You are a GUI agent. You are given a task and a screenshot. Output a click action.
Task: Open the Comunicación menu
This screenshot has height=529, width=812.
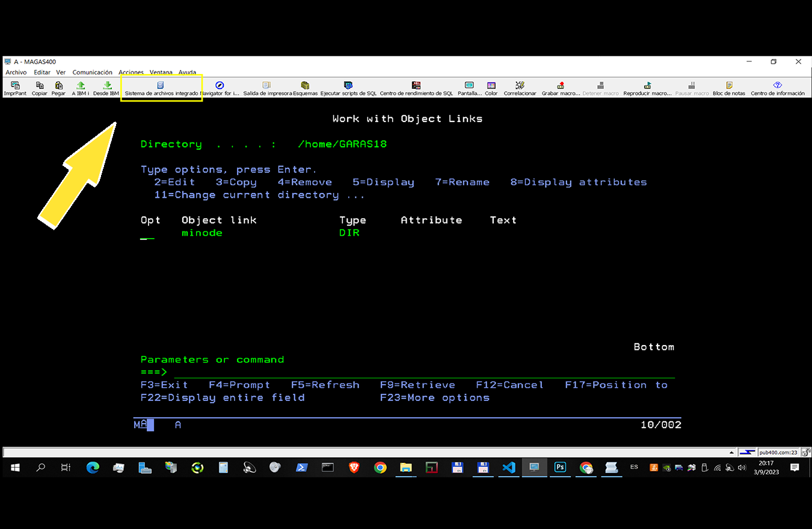(92, 72)
